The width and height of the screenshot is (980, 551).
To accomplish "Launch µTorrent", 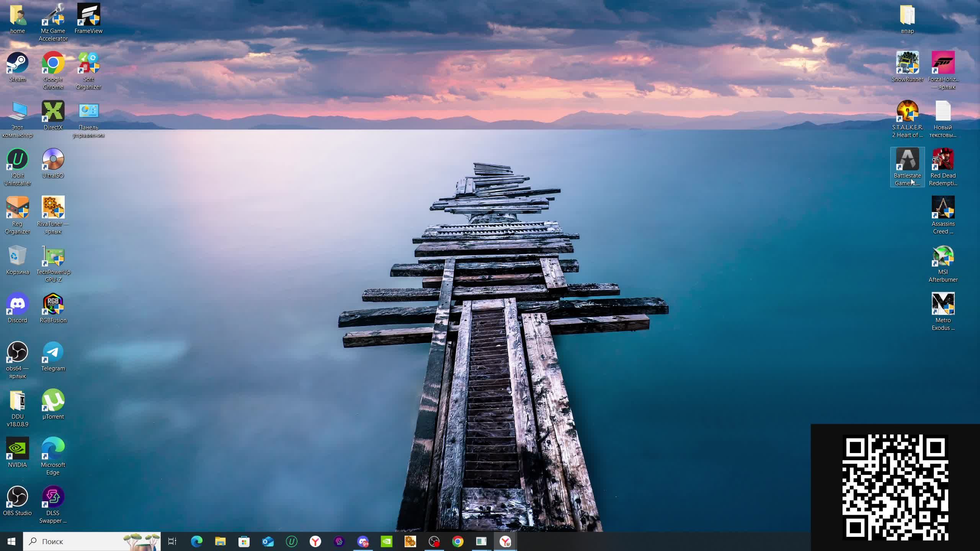I will click(x=52, y=401).
